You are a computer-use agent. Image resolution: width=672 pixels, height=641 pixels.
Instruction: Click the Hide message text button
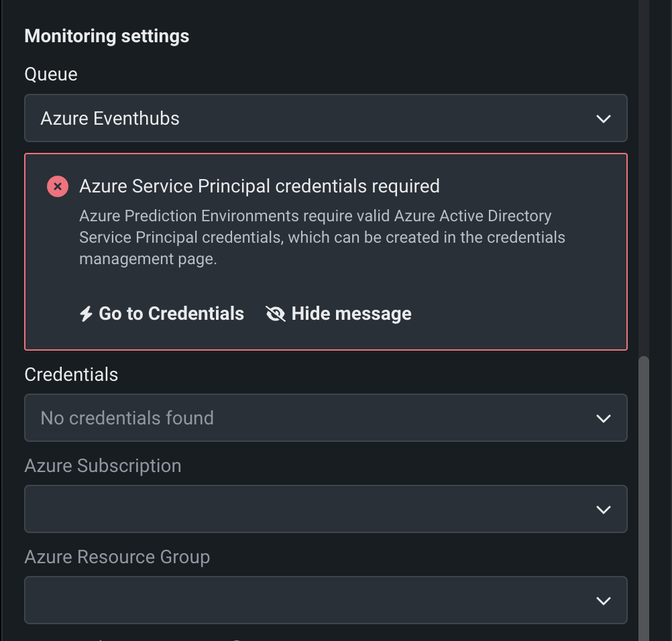[351, 314]
